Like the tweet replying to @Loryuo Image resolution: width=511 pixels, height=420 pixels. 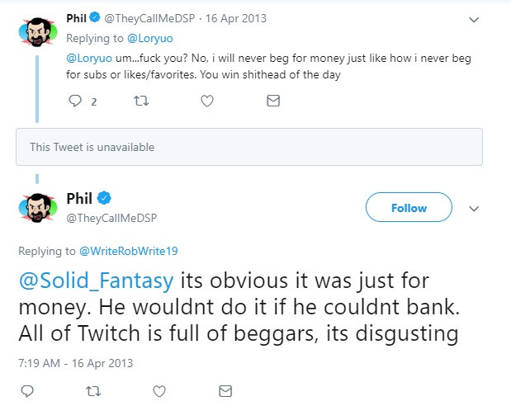pos(207,101)
